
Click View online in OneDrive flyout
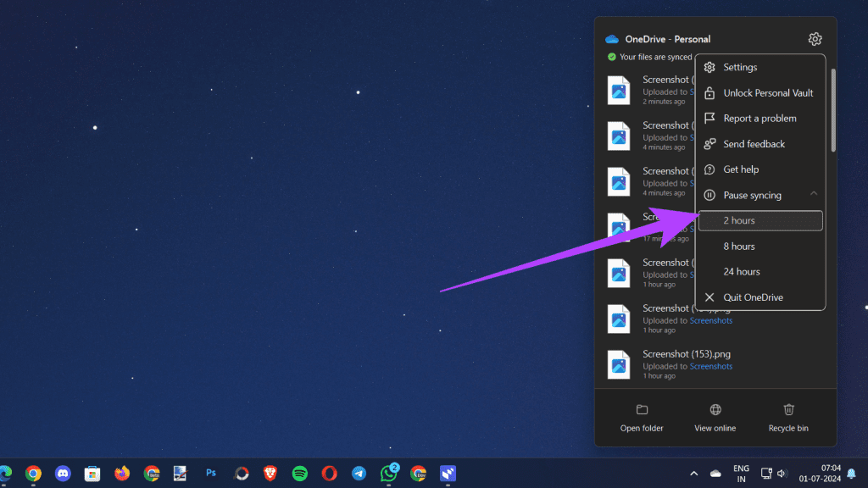coord(715,417)
